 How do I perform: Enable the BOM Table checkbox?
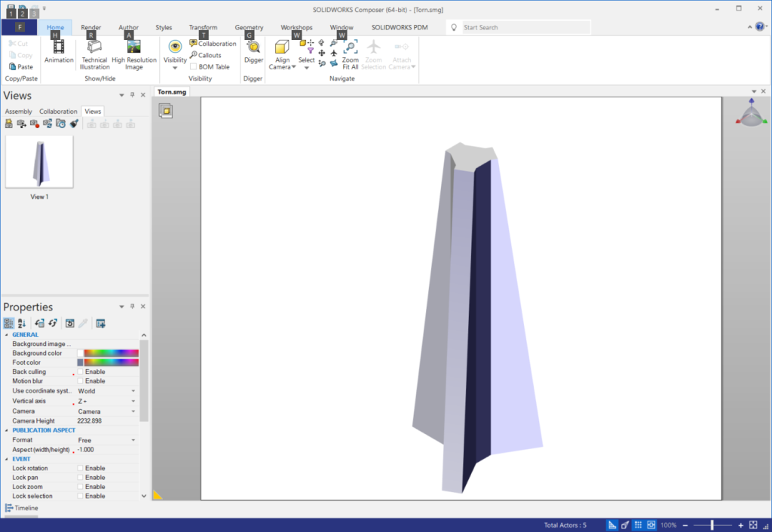194,66
